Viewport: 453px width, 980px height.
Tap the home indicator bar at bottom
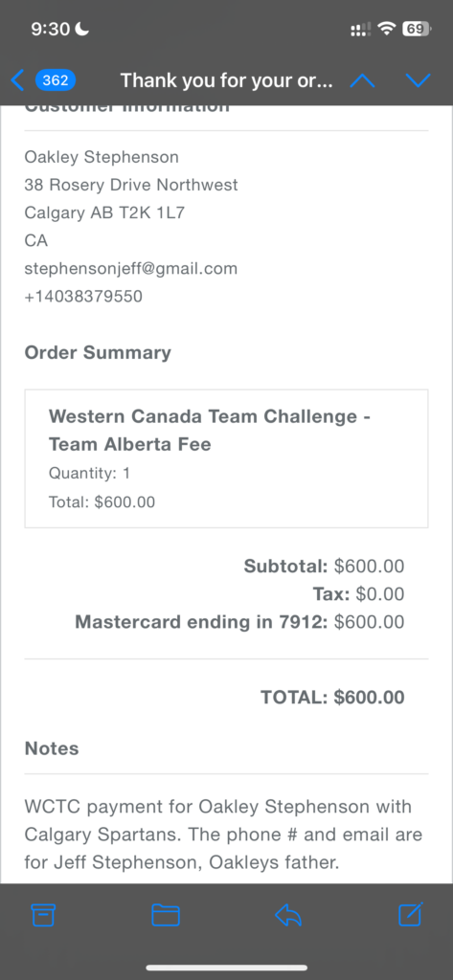[226, 968]
